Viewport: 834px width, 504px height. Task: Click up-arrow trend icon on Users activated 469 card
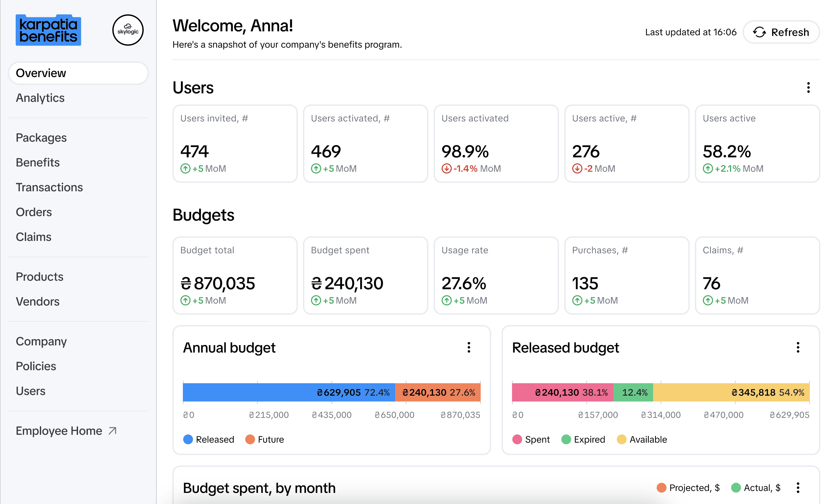click(316, 168)
